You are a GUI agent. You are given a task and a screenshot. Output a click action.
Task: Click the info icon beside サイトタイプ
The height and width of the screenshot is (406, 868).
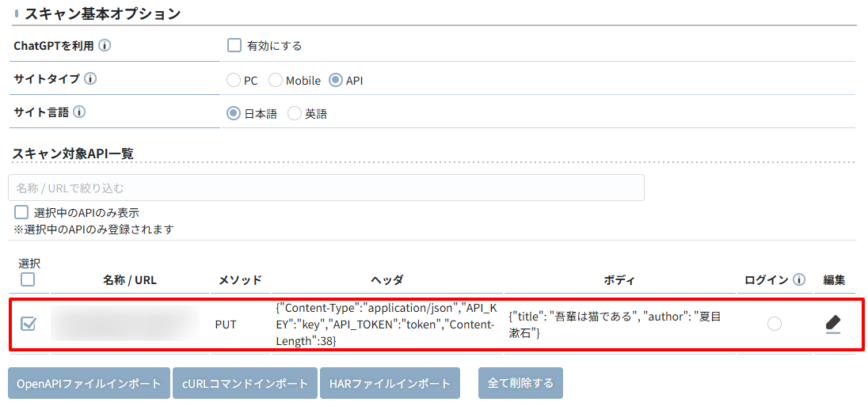click(90, 79)
